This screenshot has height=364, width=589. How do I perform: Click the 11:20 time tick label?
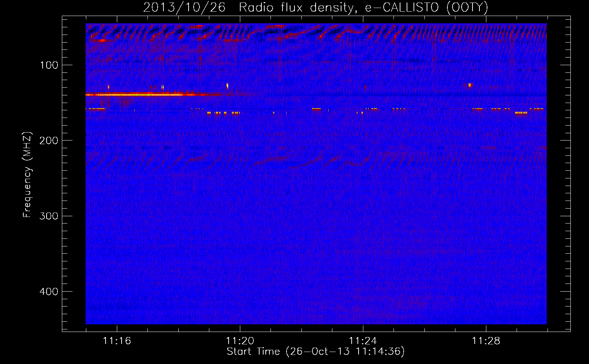tap(240, 341)
